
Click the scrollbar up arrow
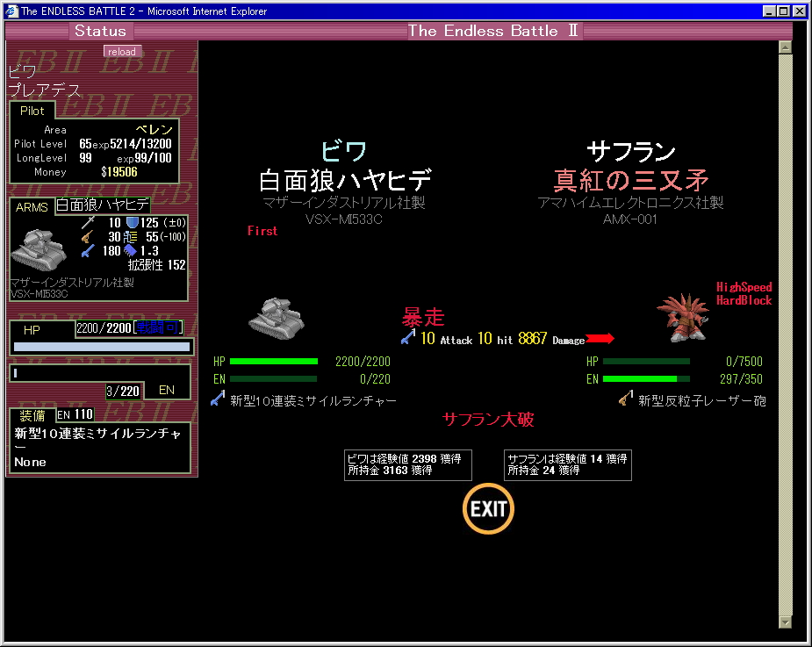click(785, 47)
